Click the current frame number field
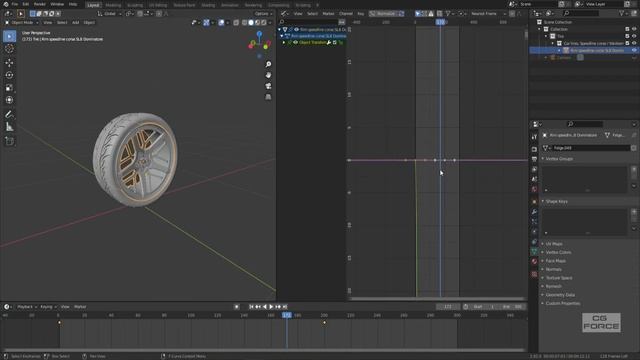 pyautogui.click(x=448, y=307)
